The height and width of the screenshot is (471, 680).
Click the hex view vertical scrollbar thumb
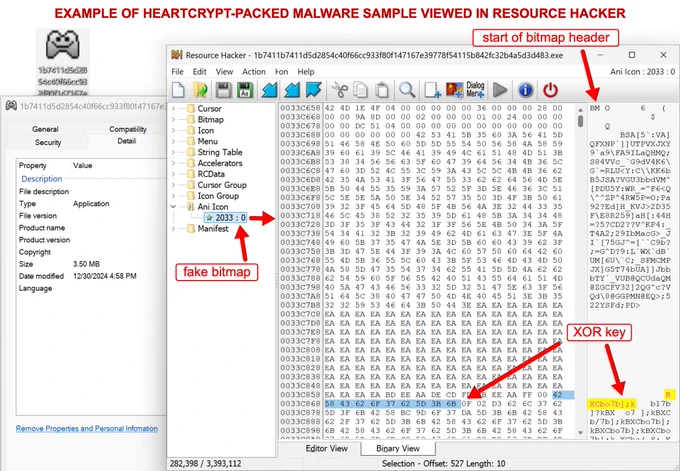[580, 121]
